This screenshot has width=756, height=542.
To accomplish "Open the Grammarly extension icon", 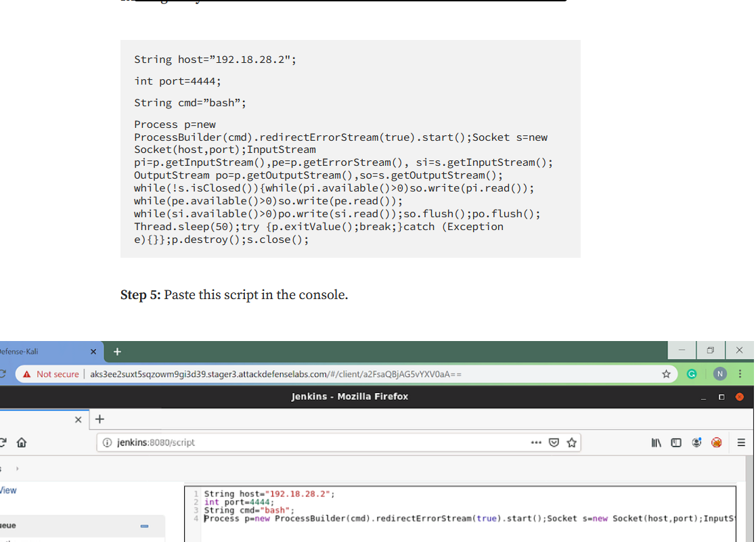I will tap(692, 374).
